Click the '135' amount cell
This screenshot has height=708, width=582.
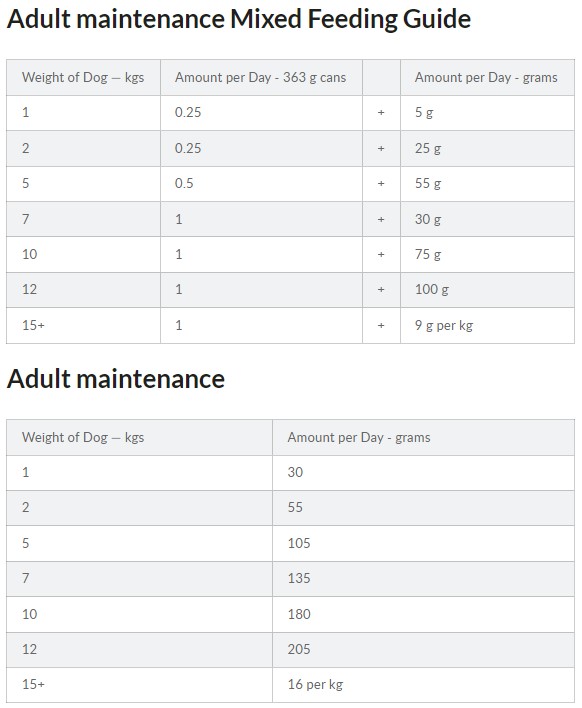tap(424, 579)
